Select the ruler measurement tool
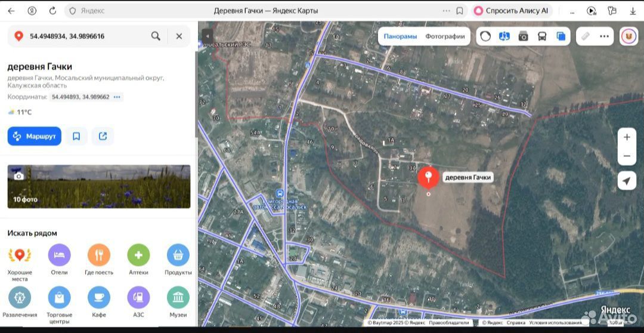Screen dimensions: 644x333 (586, 36)
